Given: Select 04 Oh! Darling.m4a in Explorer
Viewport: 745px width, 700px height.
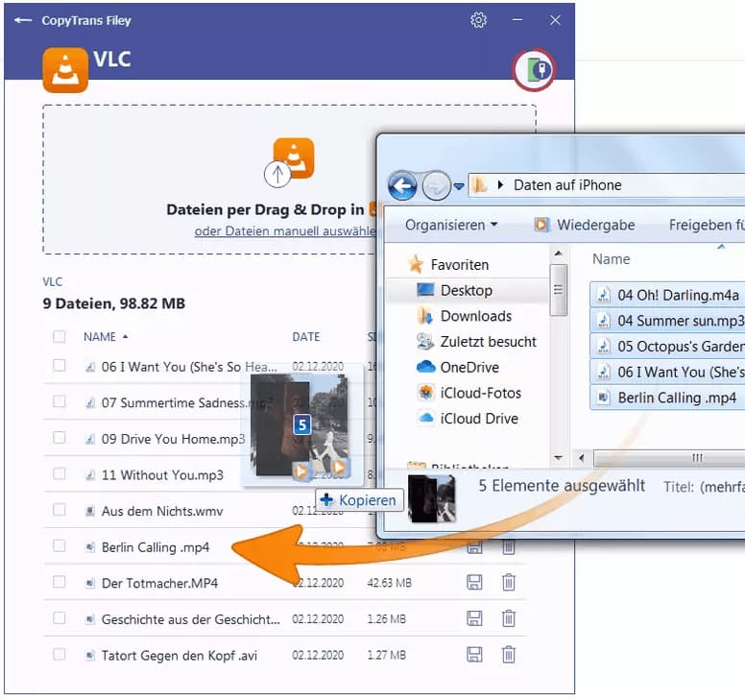Looking at the screenshot, I should click(x=667, y=295).
